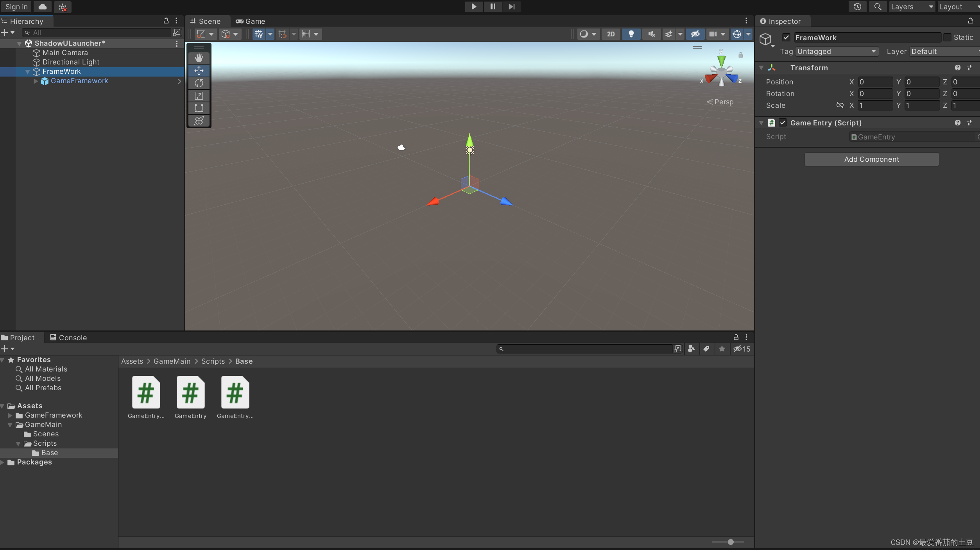This screenshot has height=550, width=980.
Task: Toggle scene lighting lightbulb icon
Action: point(631,34)
